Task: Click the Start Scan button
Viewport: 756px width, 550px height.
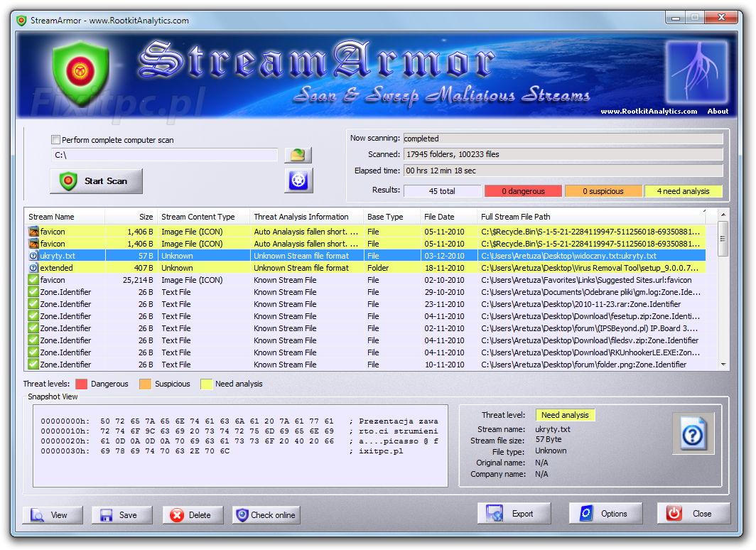Action: 97,181
